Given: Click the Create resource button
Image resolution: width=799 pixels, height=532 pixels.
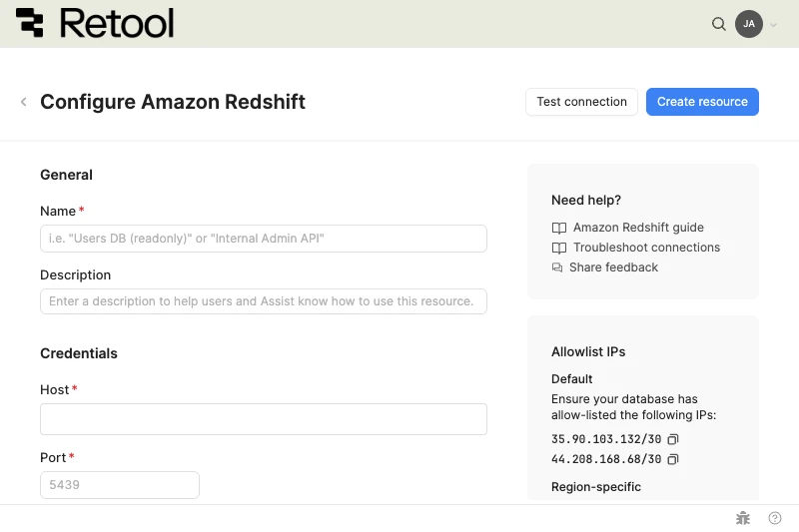Looking at the screenshot, I should [x=702, y=102].
